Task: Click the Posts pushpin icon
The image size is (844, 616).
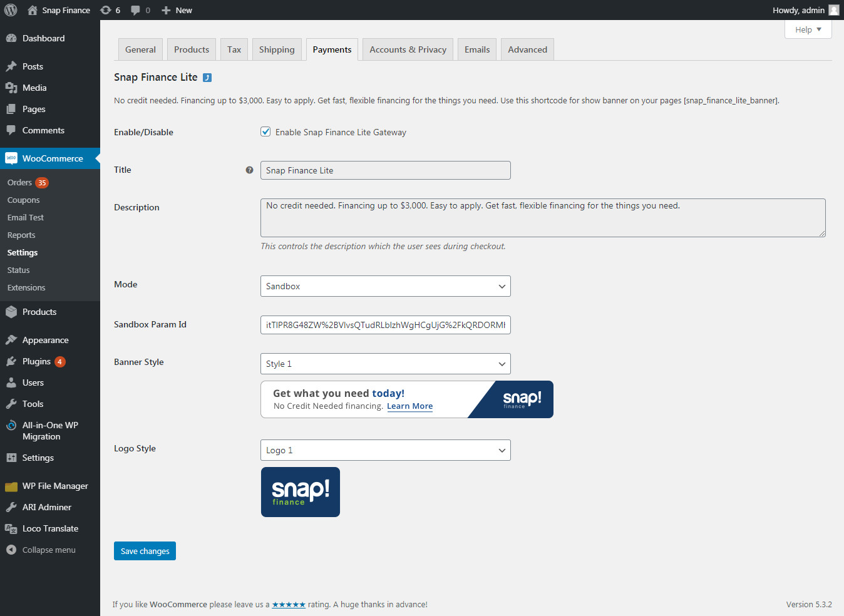Action: [x=11, y=66]
